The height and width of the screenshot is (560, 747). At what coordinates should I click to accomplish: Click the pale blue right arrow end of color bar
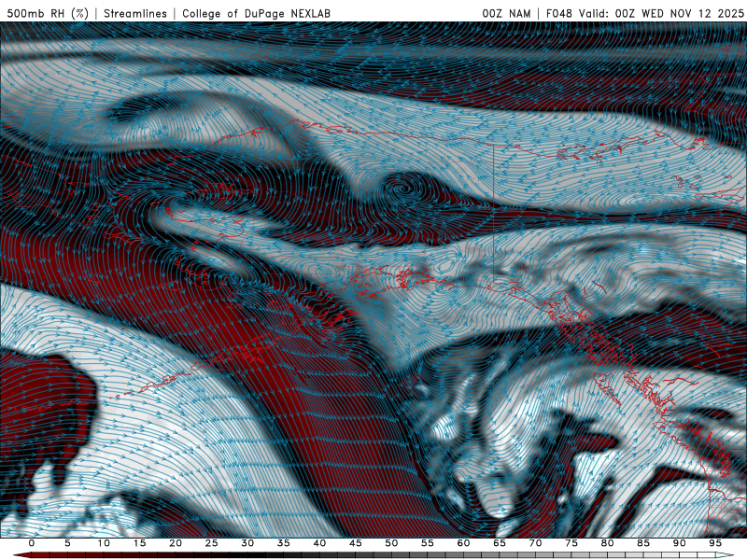click(725, 555)
